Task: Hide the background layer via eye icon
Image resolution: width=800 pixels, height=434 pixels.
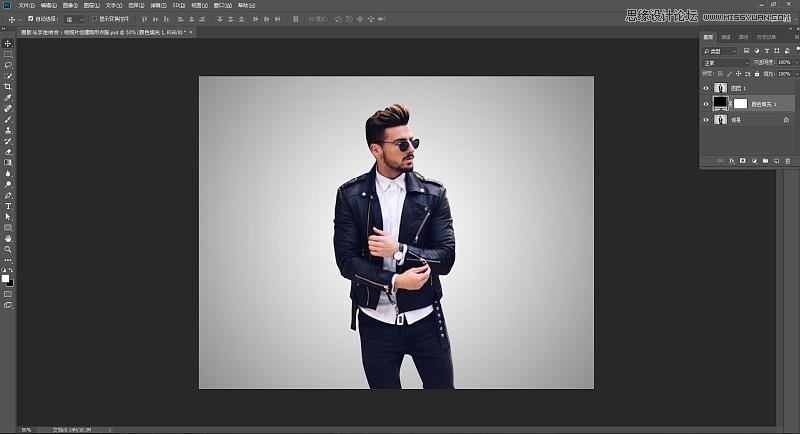Action: (x=706, y=119)
